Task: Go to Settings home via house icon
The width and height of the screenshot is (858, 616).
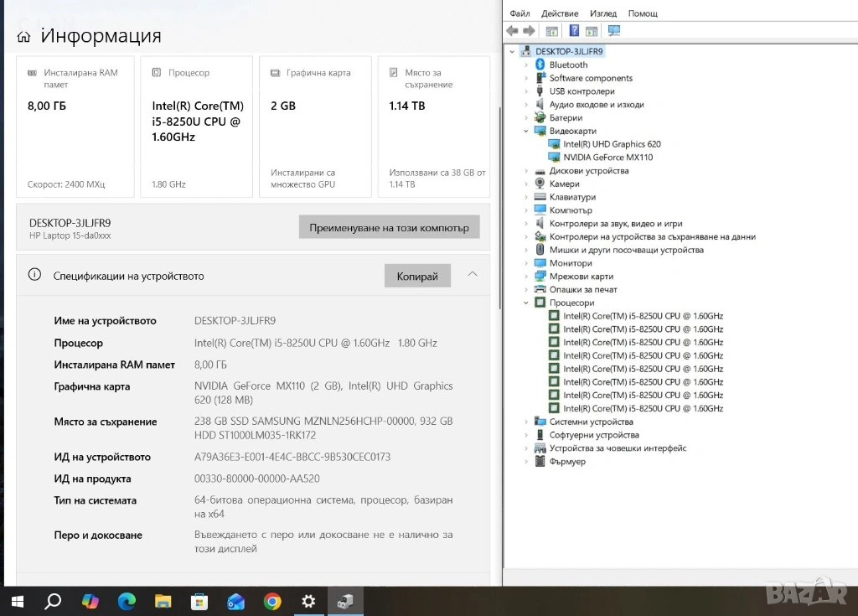Action: [x=24, y=37]
